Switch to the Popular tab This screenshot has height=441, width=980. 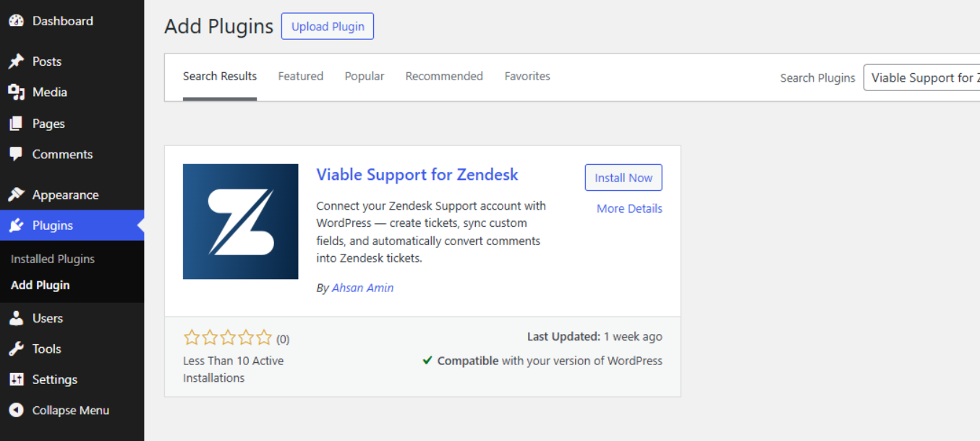pyautogui.click(x=365, y=76)
